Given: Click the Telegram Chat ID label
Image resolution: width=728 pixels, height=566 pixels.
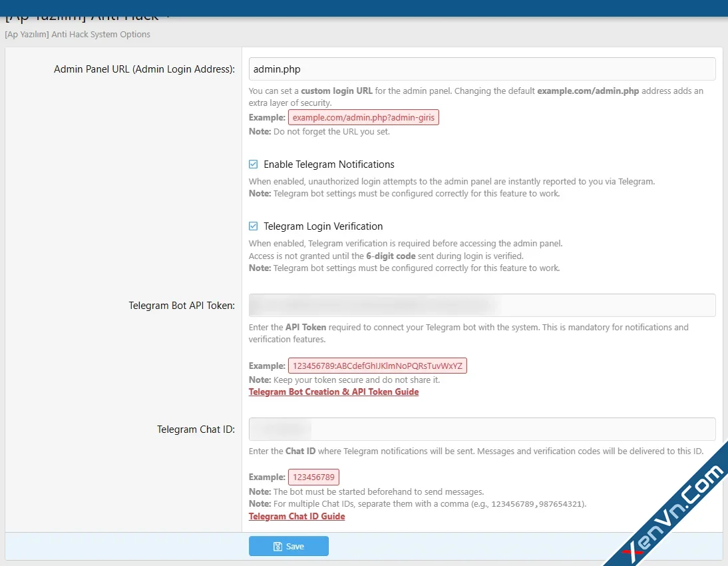Looking at the screenshot, I should [196, 429].
